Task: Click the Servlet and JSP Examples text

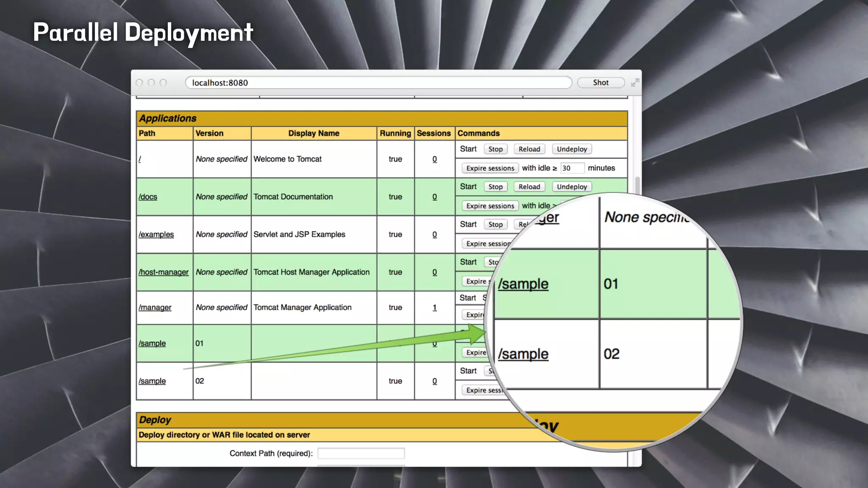Action: (x=299, y=234)
